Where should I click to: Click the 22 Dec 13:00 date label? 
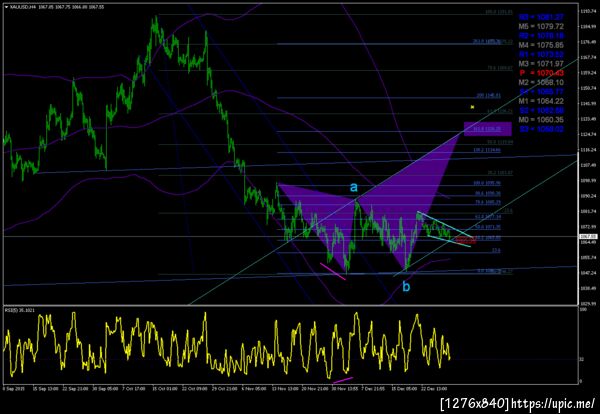[434, 388]
